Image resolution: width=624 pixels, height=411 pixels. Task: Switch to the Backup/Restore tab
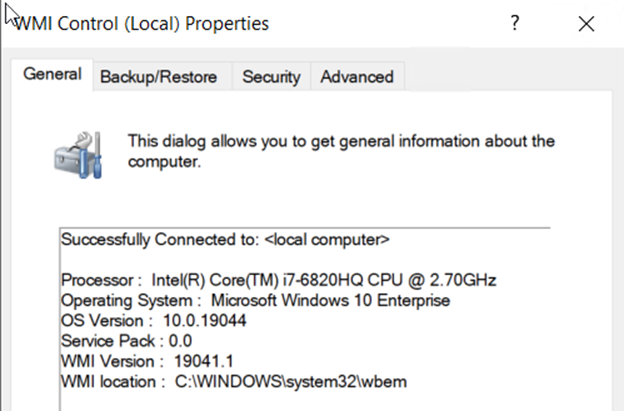[158, 77]
